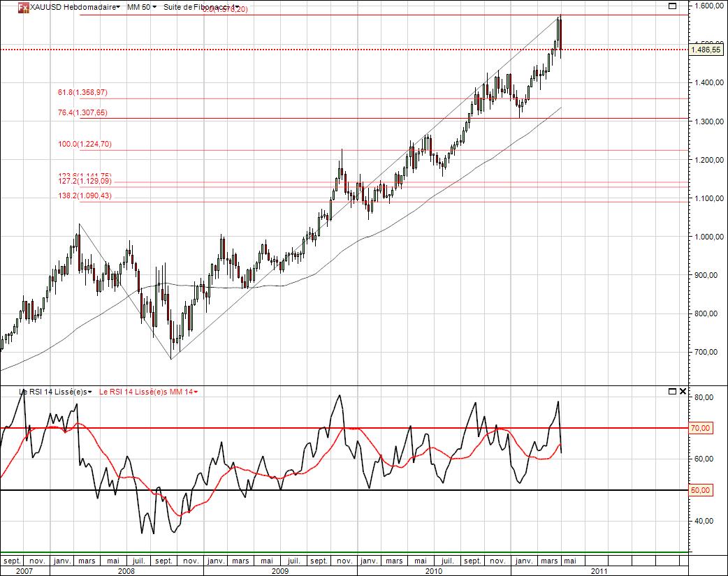The height and width of the screenshot is (576, 728).
Task: Click the 1.600,00 price axis label
Action: 705,6
